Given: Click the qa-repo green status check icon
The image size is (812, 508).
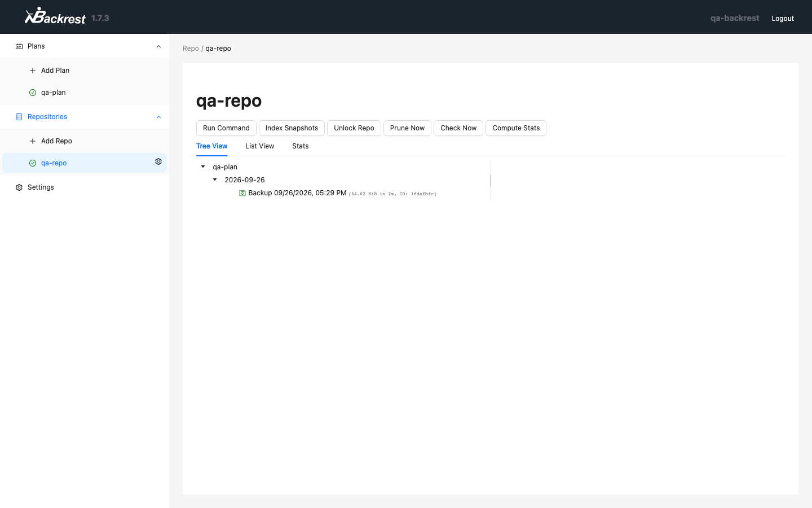Looking at the screenshot, I should point(33,163).
